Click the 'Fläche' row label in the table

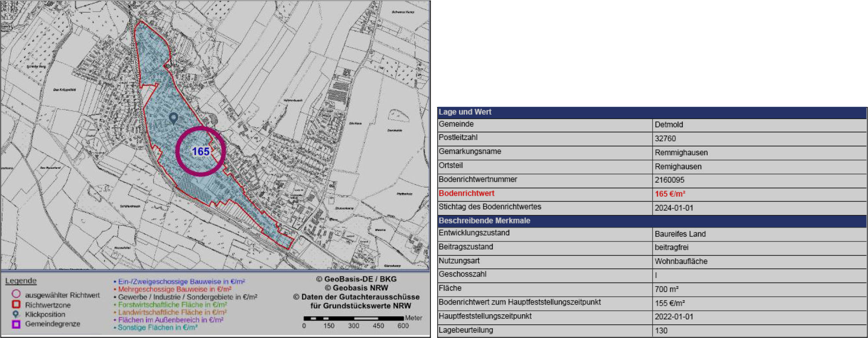point(450,288)
